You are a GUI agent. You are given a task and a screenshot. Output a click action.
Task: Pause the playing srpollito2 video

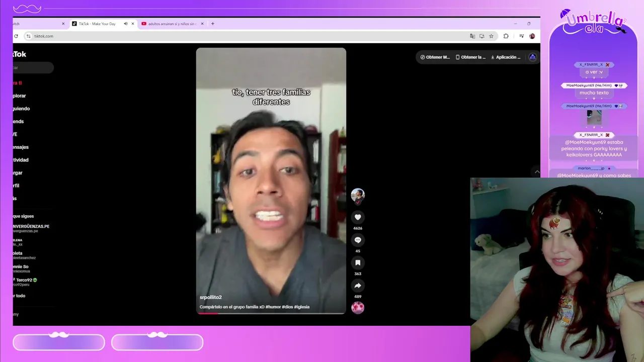pos(271,181)
